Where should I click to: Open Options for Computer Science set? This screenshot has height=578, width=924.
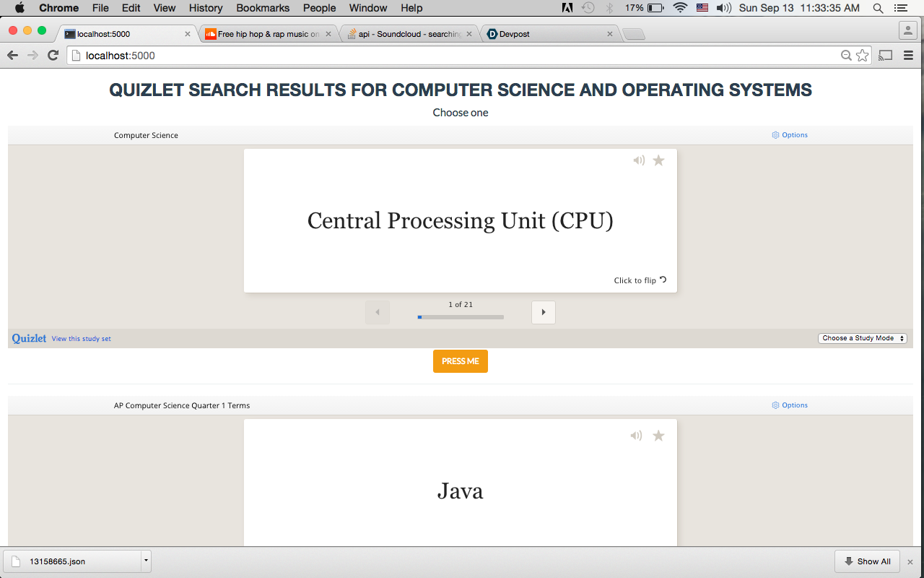(790, 135)
